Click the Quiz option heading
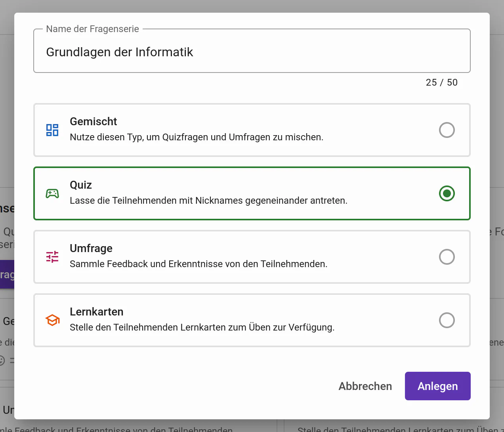 (x=81, y=185)
